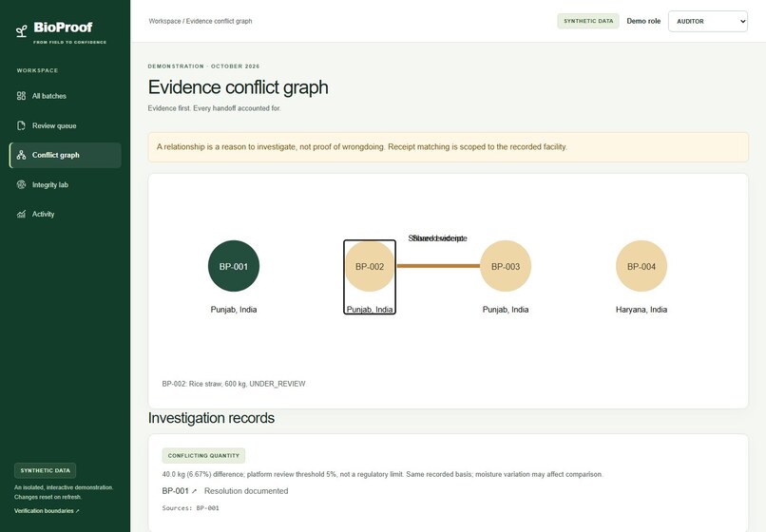Click the shared evidence edge between nodes

point(438,266)
